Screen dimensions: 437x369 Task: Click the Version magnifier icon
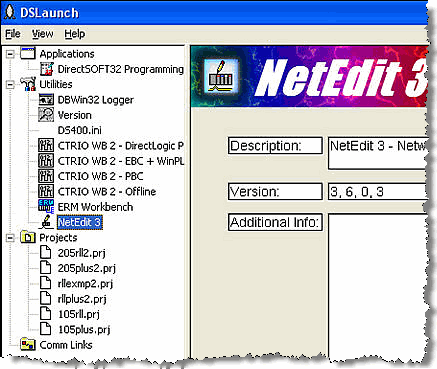tap(46, 115)
